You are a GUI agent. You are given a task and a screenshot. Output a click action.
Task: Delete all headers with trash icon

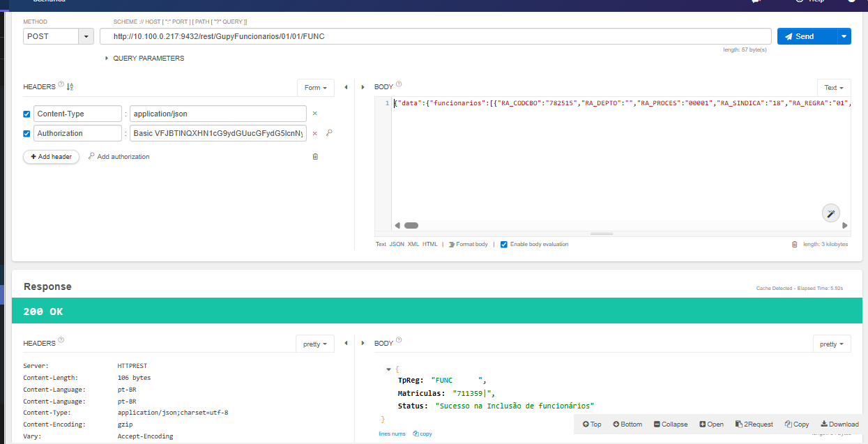tap(315, 157)
